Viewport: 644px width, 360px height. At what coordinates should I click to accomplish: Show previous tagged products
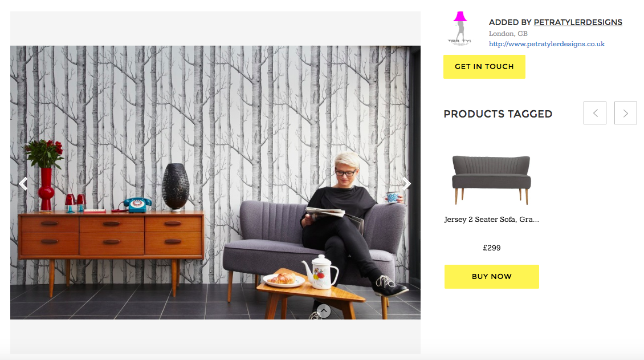point(595,113)
